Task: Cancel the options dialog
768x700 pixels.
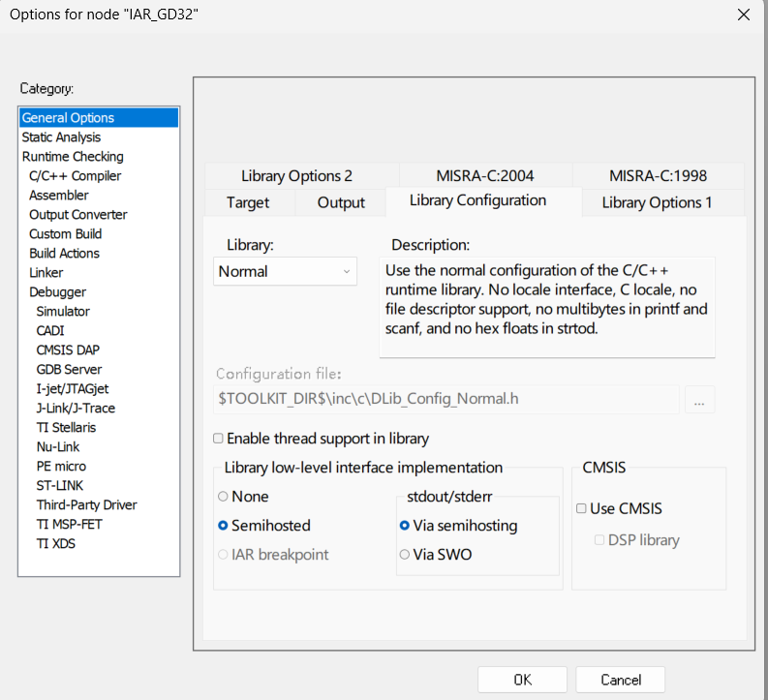Action: pyautogui.click(x=621, y=680)
